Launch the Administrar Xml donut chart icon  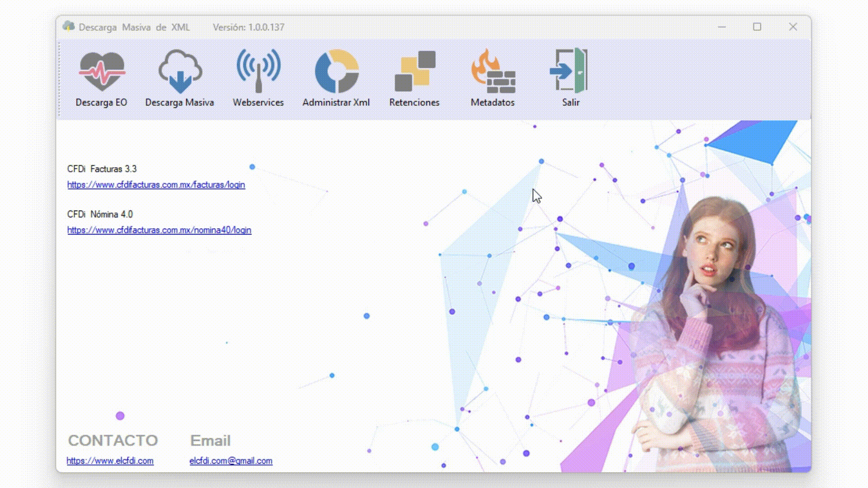[x=336, y=71]
